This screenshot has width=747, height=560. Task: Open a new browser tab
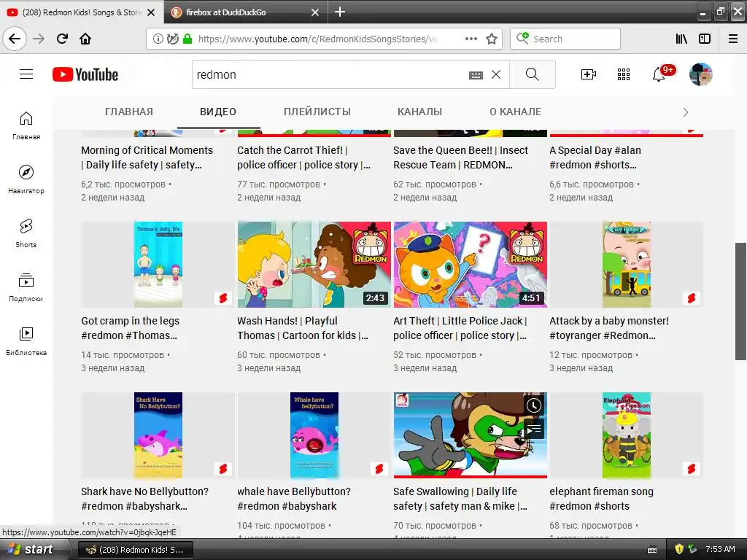340,12
